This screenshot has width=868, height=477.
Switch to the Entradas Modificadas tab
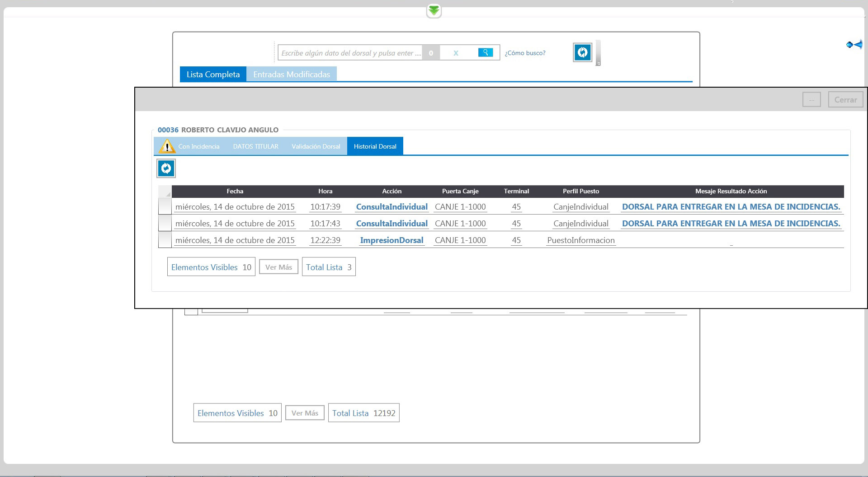(x=292, y=75)
